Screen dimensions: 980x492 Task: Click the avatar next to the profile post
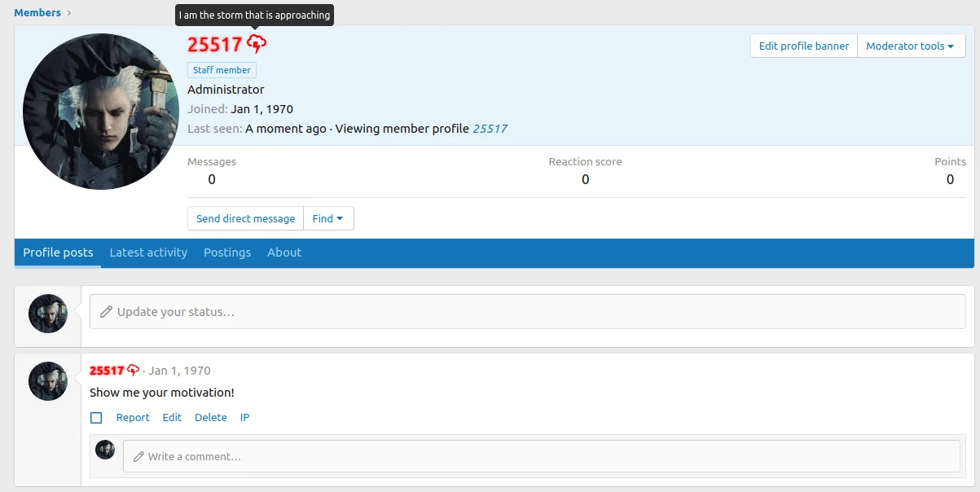47,381
